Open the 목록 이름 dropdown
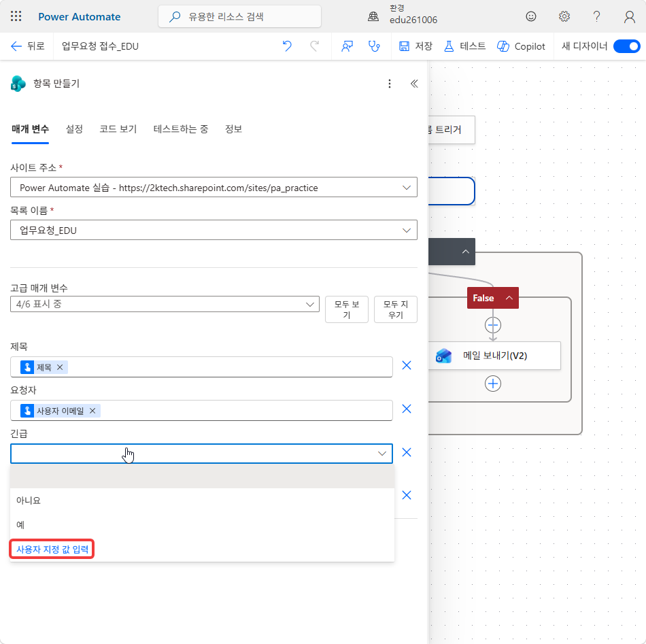This screenshot has width=646, height=644. (x=214, y=230)
